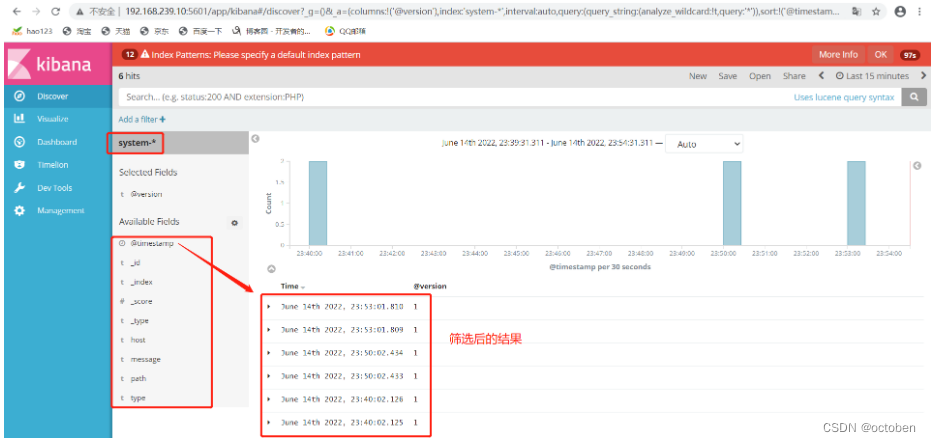931x442 pixels.
Task: Expand row 23:40:02.125
Action: 269,422
